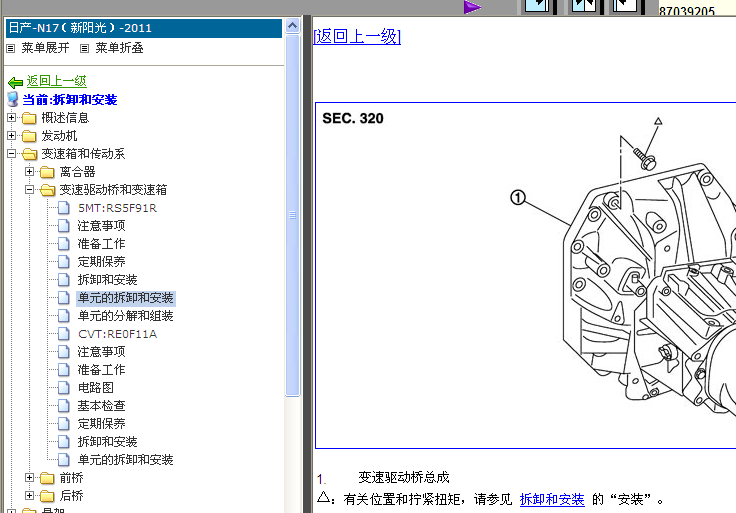The height and width of the screenshot is (513, 736).
Task: Collapse the 变速驱动桥和变速箱 tree node
Action: [x=30, y=190]
